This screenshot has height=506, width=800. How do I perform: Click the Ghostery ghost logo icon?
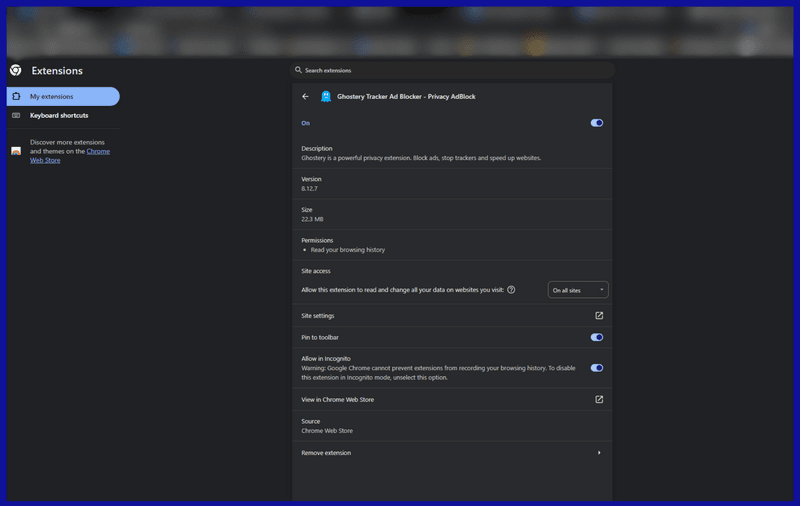click(326, 97)
